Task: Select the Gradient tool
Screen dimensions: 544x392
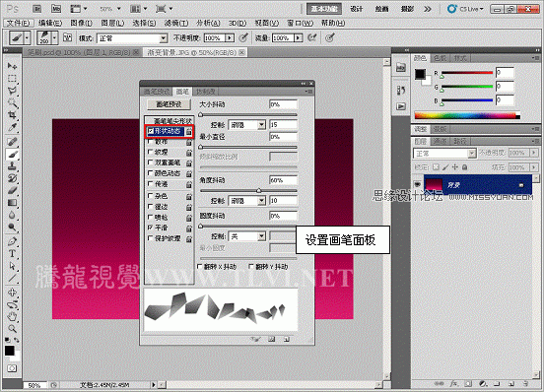Action: 12,203
